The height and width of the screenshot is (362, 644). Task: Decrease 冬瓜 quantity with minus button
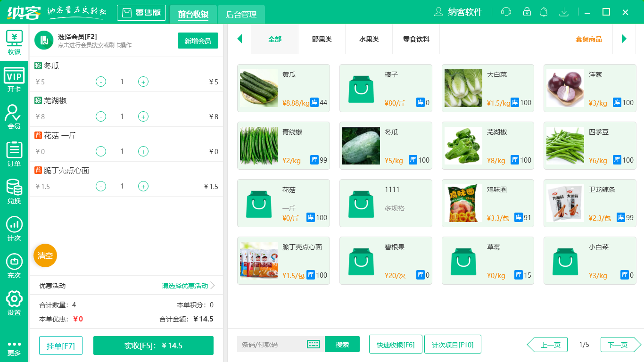click(x=101, y=82)
